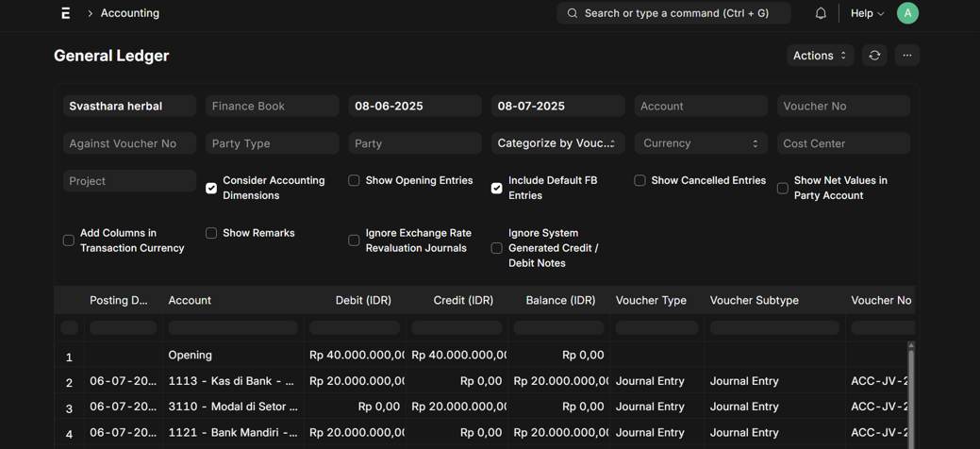Open the Actions dropdown

click(x=820, y=56)
